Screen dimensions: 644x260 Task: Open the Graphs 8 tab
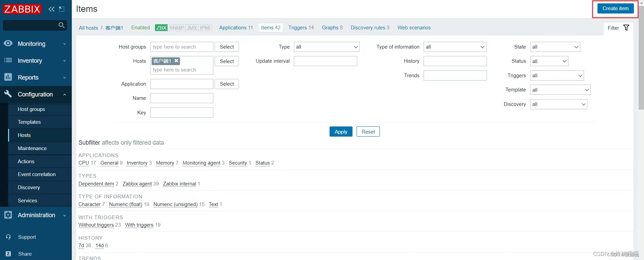pos(332,28)
